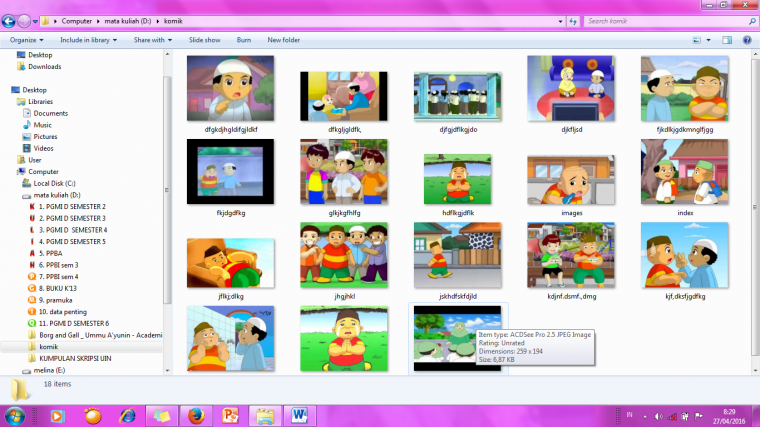
Task: Click Burn in toolbar
Action: tap(243, 40)
